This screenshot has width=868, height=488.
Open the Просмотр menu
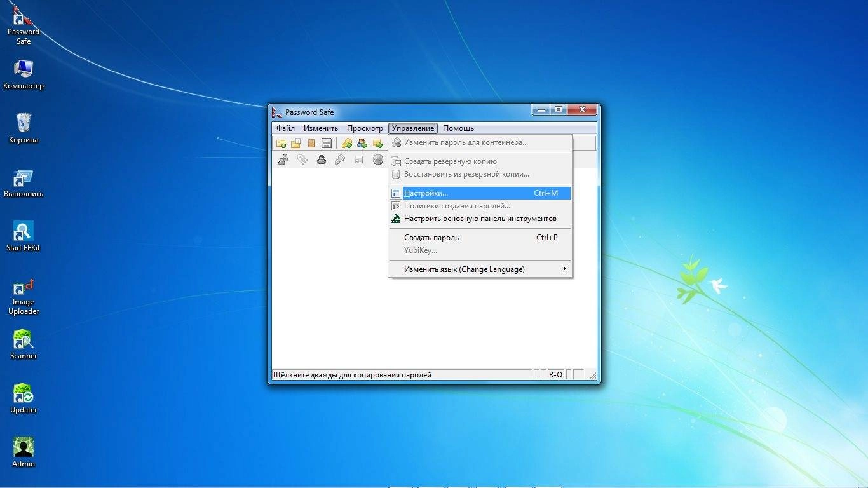(x=365, y=128)
